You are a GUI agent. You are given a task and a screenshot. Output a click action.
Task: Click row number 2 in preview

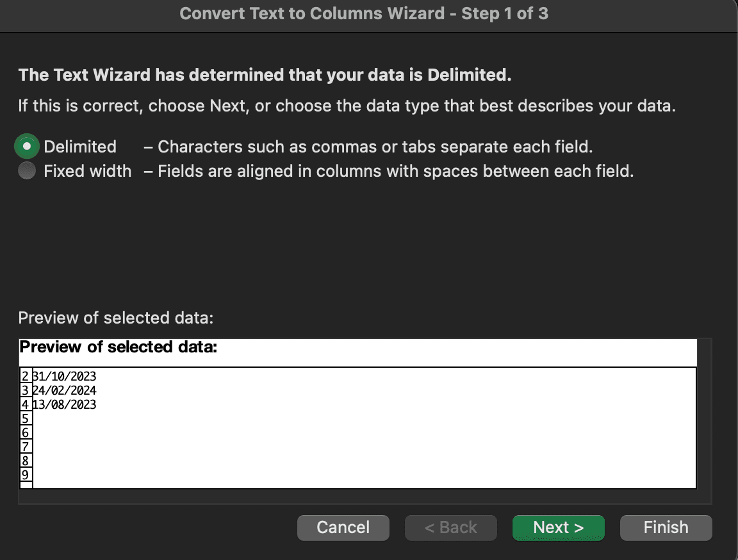coord(26,377)
